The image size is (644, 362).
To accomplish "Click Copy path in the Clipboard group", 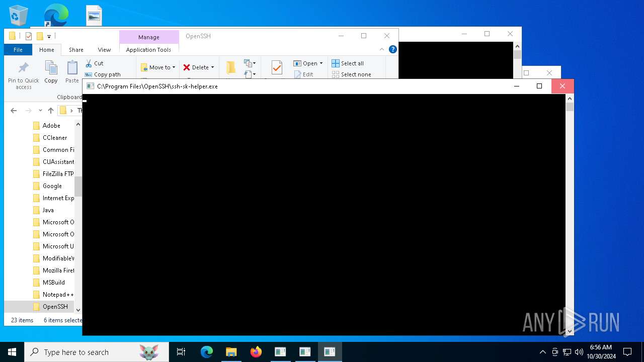I will coord(103,74).
